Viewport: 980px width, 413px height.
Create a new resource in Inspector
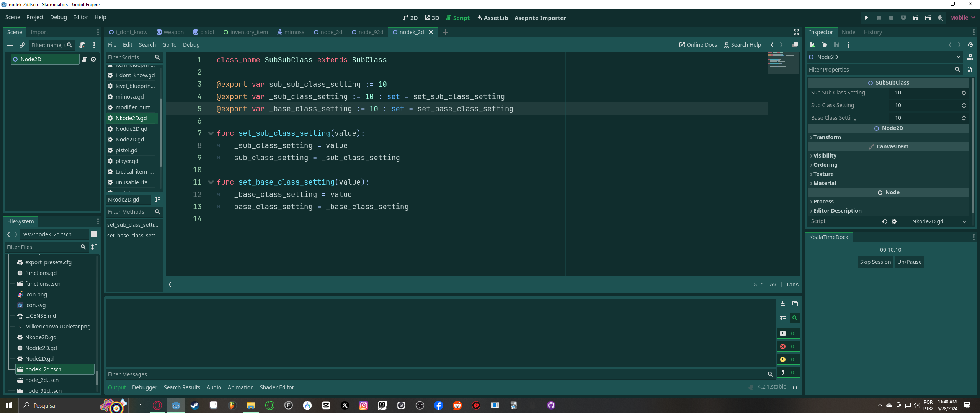click(812, 45)
